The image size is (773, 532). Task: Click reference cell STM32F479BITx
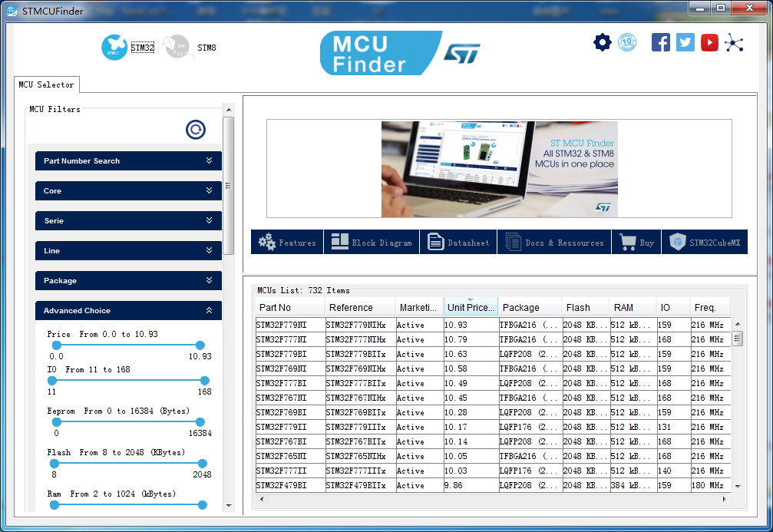tap(360, 485)
